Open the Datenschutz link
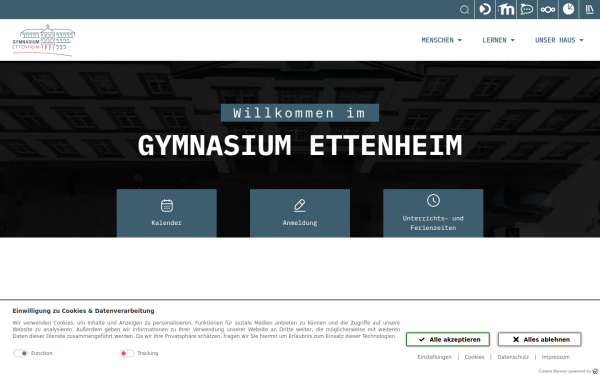 coord(513,357)
